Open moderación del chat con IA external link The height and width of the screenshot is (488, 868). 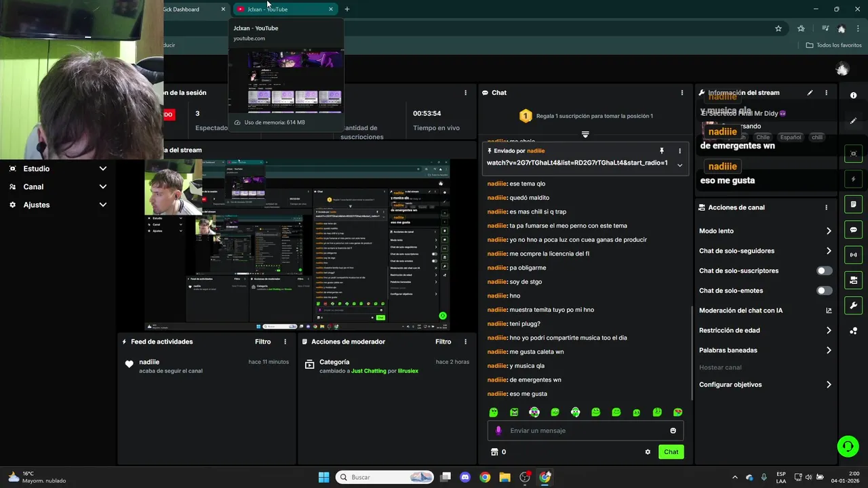point(829,310)
